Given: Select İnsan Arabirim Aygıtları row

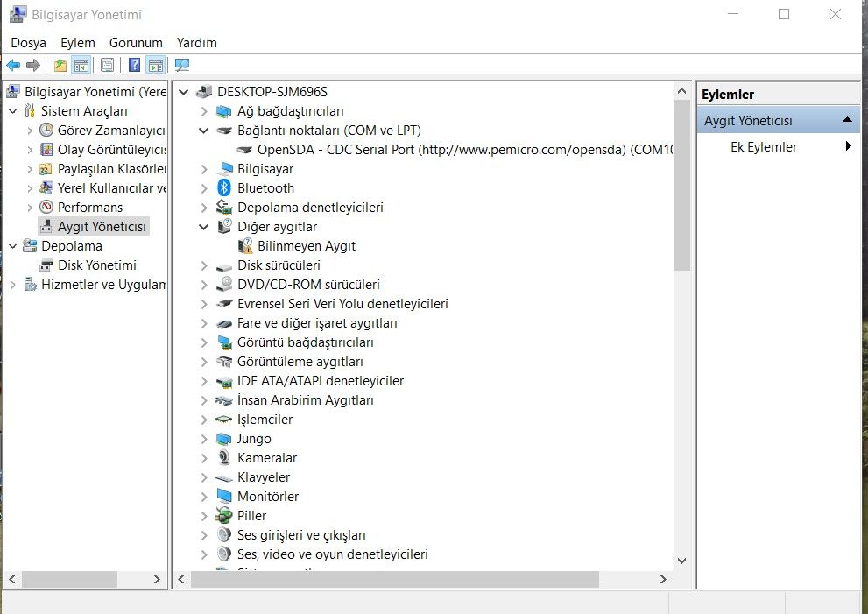Looking at the screenshot, I should [x=306, y=400].
